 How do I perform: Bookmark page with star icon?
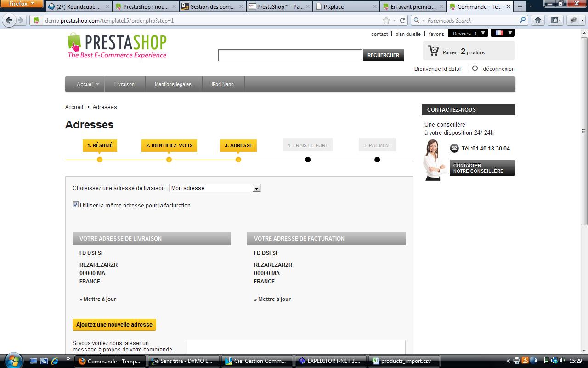[386, 20]
